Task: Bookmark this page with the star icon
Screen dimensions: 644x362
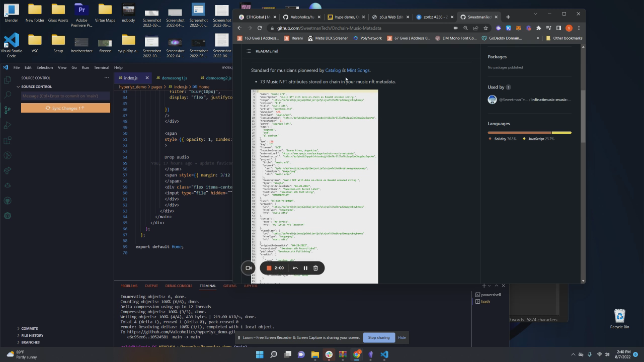Action: click(x=486, y=28)
